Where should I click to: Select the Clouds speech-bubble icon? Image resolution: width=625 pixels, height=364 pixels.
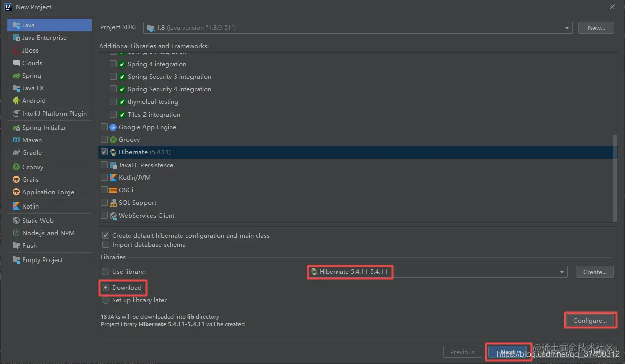16,63
